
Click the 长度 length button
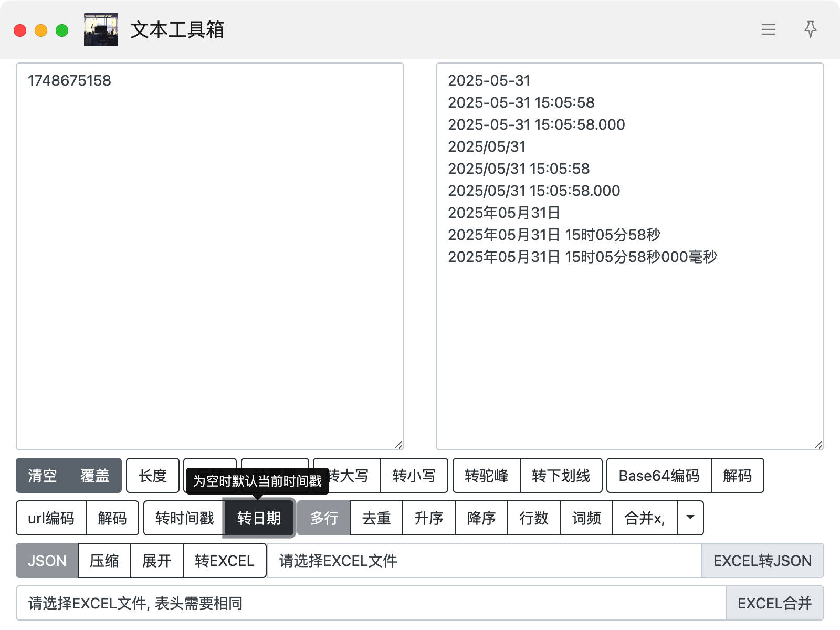pos(153,476)
